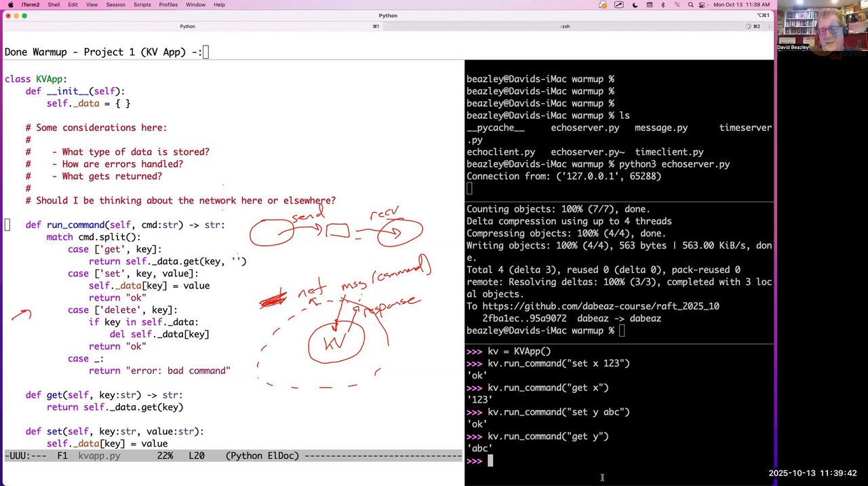Click the "case ['get', key]:" line
This screenshot has width=868, height=486.
[115, 249]
